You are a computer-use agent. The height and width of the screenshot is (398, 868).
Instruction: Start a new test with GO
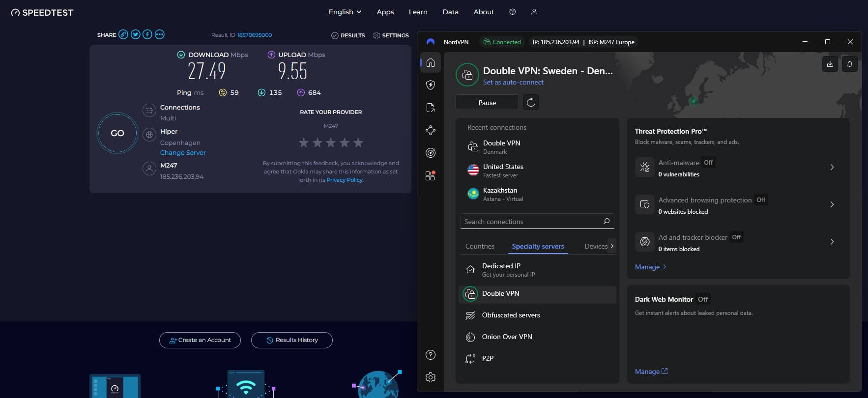(x=117, y=133)
